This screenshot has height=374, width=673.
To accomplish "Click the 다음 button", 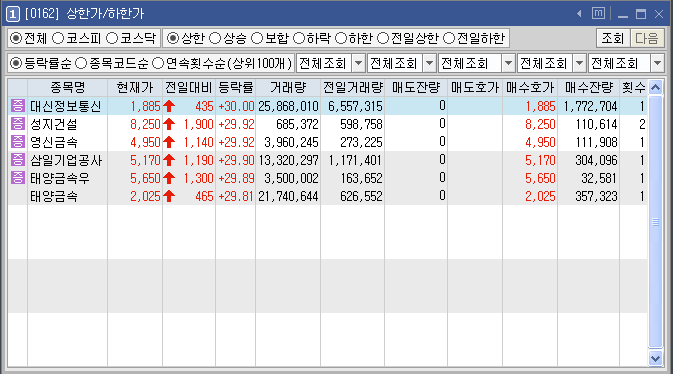I will coord(647,38).
